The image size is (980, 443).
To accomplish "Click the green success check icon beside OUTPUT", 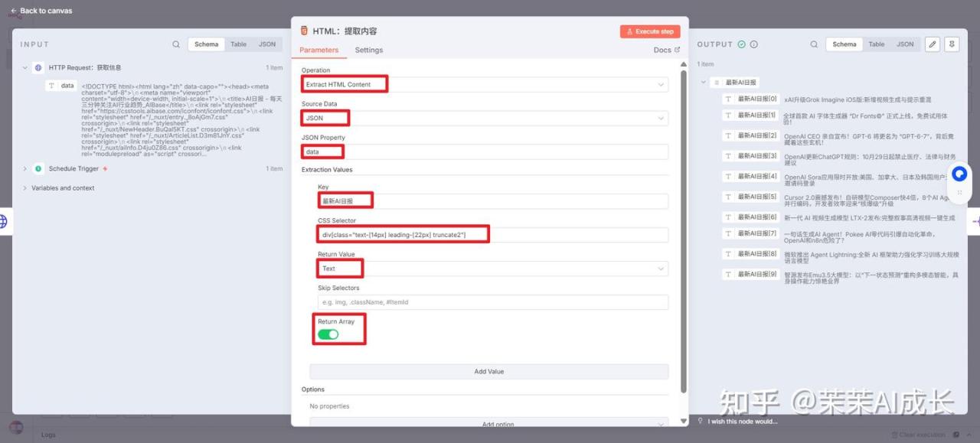I will tap(741, 44).
